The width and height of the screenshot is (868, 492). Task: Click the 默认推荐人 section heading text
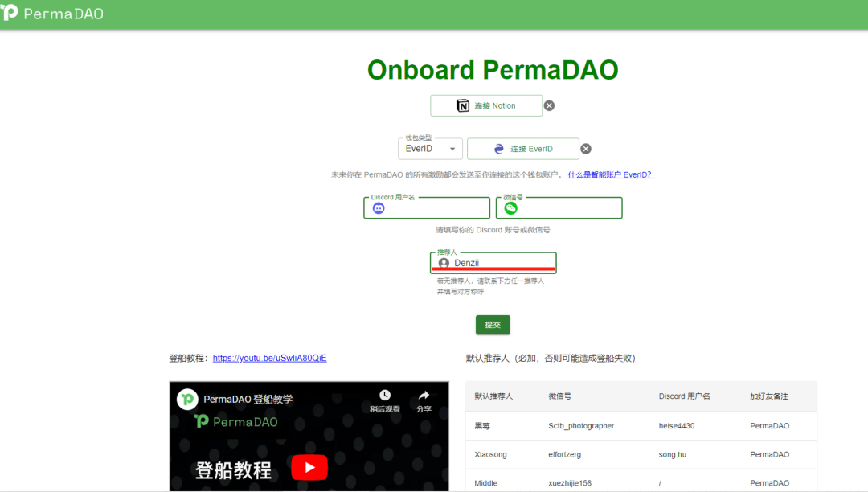[551, 358]
